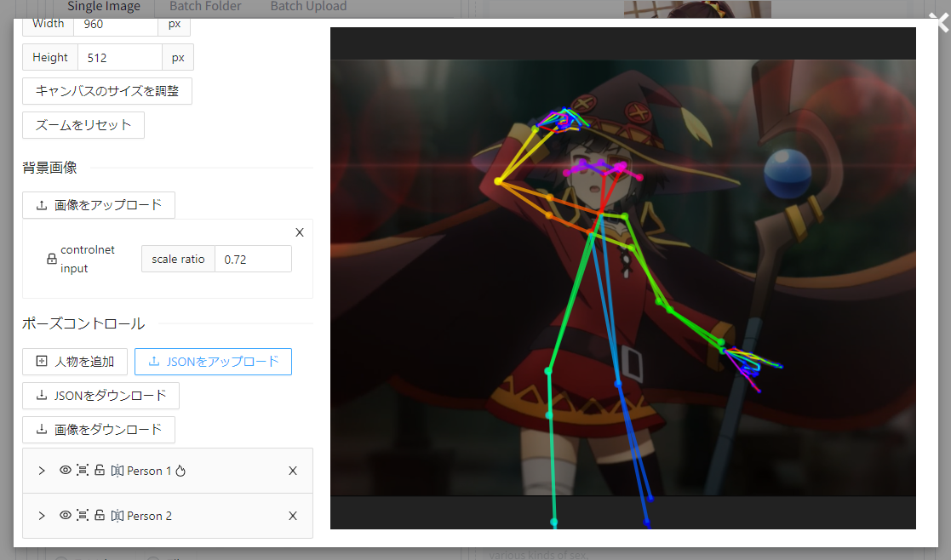Hide Person 1 with its eye icon
The height and width of the screenshot is (560, 951).
tap(66, 471)
